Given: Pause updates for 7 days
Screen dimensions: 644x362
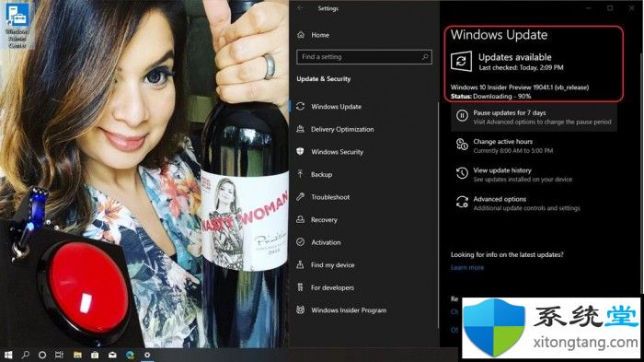Looking at the screenshot, I should [x=534, y=117].
